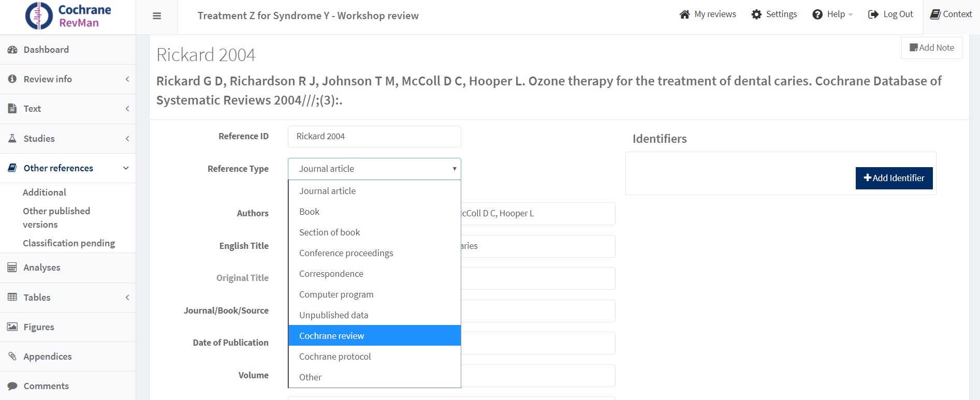Pick Unpublished data option in list

(333, 315)
